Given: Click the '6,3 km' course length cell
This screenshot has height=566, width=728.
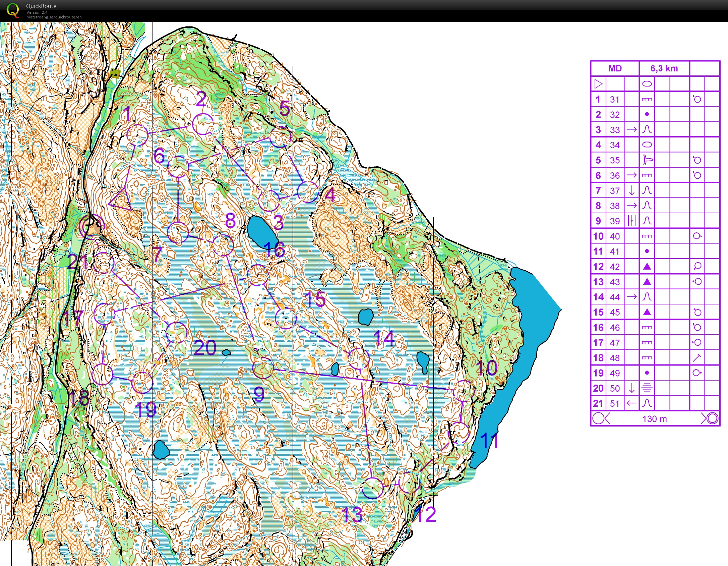Looking at the screenshot, I should pos(664,68).
